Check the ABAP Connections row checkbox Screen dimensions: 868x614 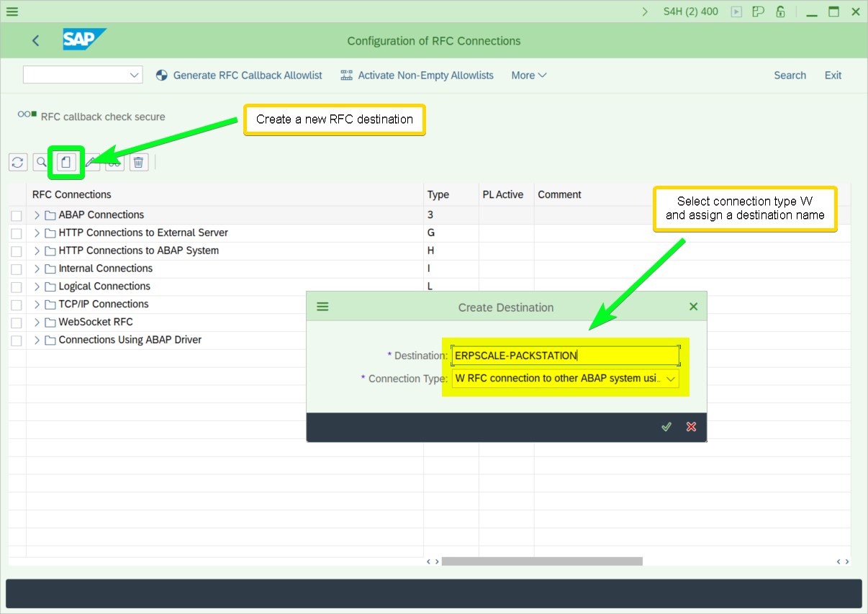tap(17, 215)
